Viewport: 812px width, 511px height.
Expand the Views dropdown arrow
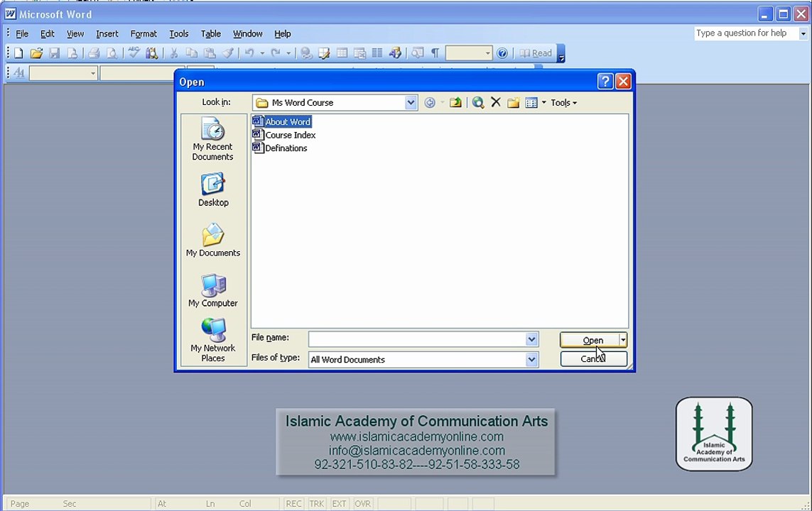tap(543, 102)
